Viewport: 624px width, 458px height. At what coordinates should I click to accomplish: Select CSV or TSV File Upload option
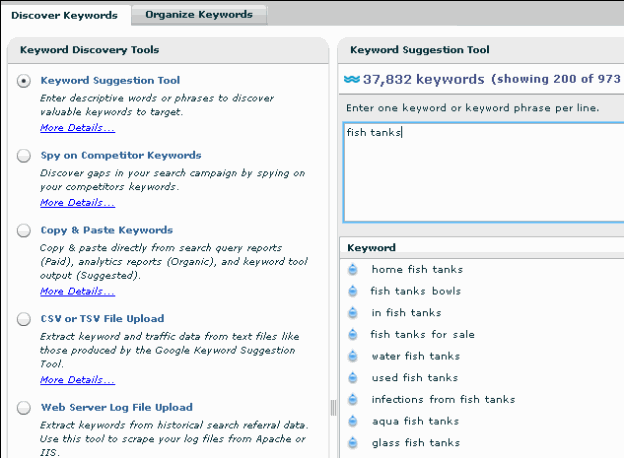point(24,319)
